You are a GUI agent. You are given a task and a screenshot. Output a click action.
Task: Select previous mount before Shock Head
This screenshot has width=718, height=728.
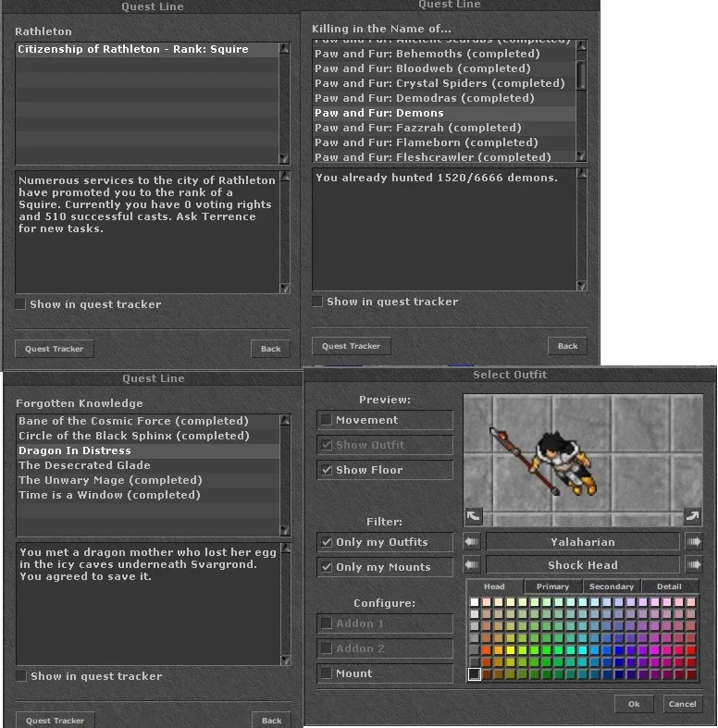pos(472,565)
